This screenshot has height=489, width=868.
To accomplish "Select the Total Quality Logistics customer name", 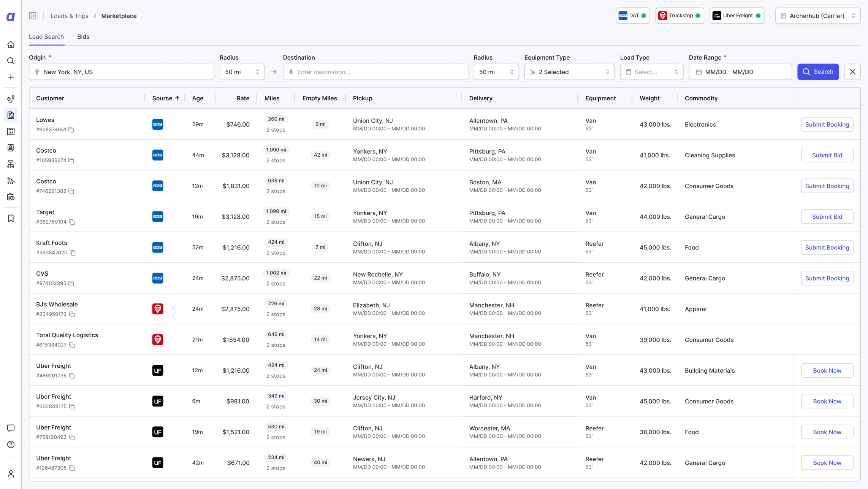I will point(67,335).
